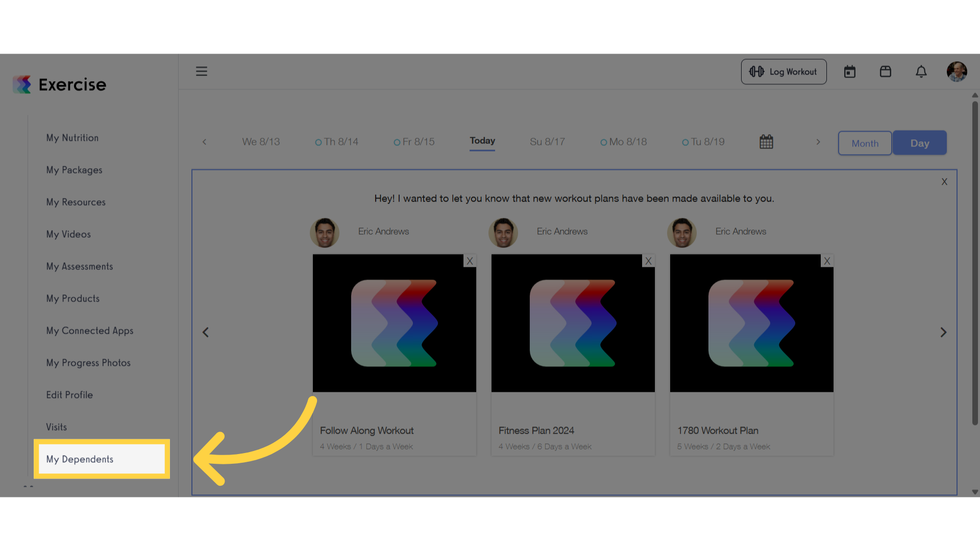This screenshot has height=551, width=980.
Task: Open Fitness Plan 2024 thumbnail
Action: coord(573,323)
